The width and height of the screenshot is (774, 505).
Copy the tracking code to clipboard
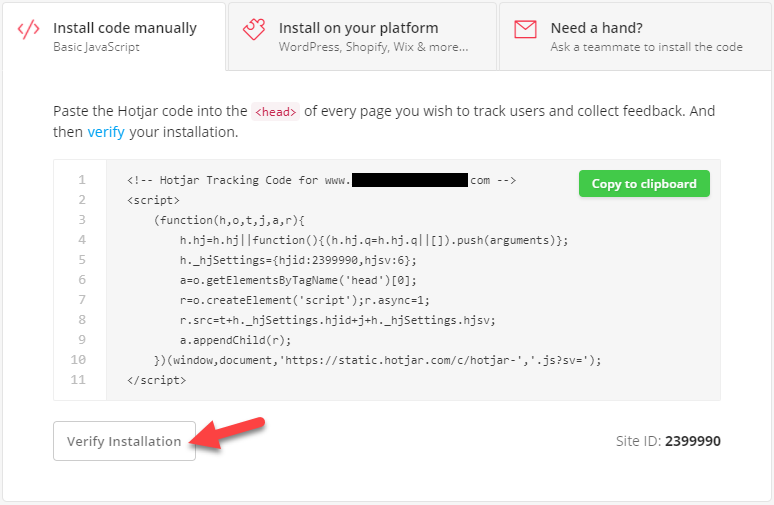644,184
